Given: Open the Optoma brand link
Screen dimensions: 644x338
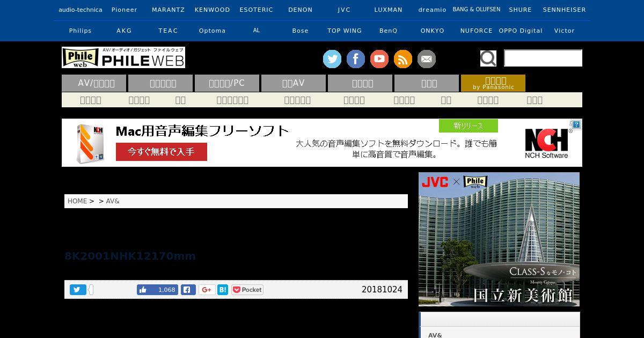Looking at the screenshot, I should [213, 31].
